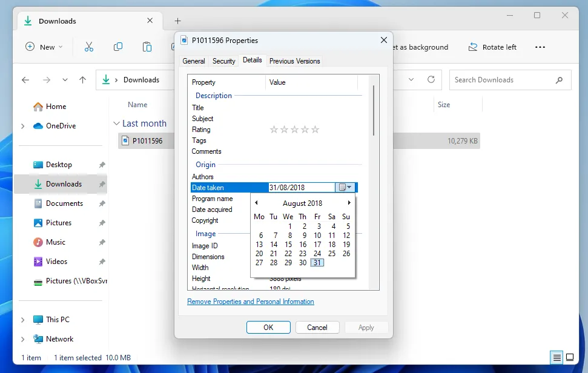The height and width of the screenshot is (373, 588).
Task: Open the See more ellipsis toolbar icon
Action: (x=540, y=47)
